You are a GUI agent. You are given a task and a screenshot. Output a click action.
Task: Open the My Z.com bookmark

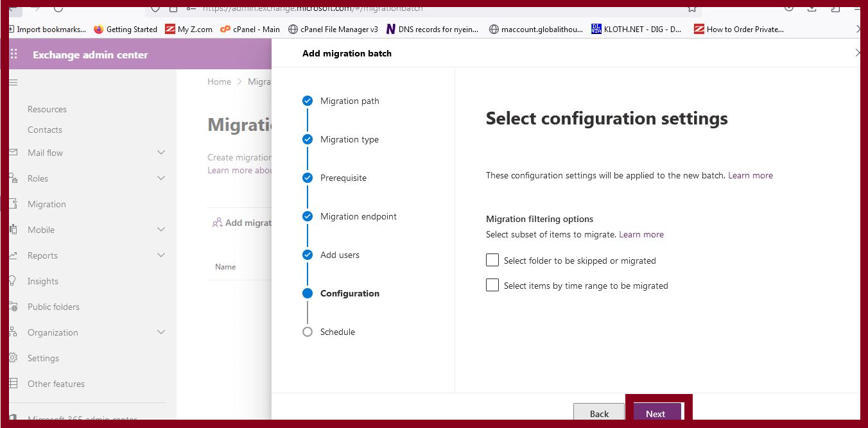coord(189,29)
